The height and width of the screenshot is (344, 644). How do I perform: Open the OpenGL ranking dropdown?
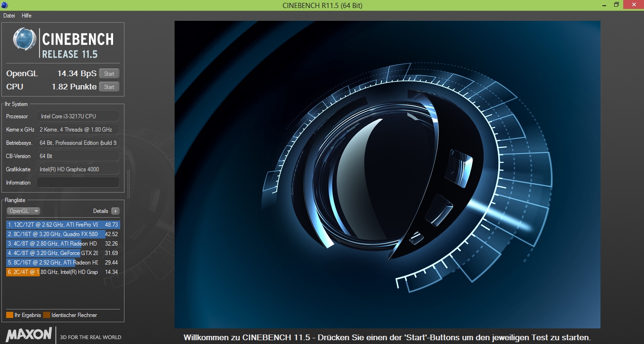(23, 211)
